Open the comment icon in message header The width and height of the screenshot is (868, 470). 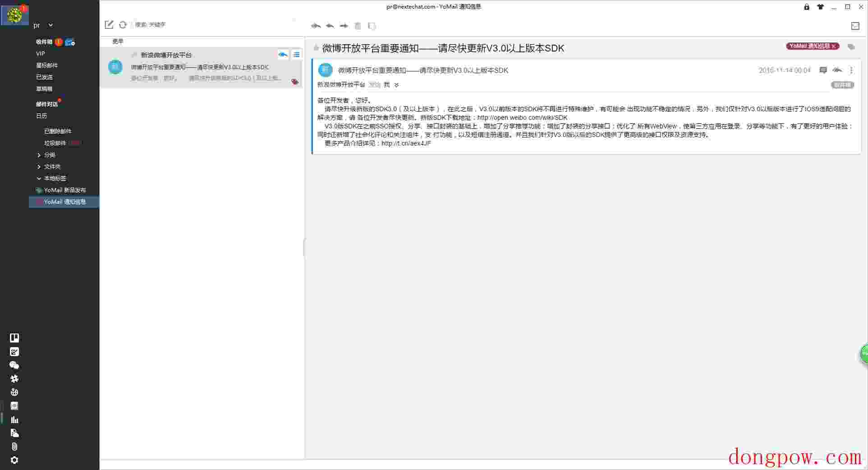pos(823,70)
